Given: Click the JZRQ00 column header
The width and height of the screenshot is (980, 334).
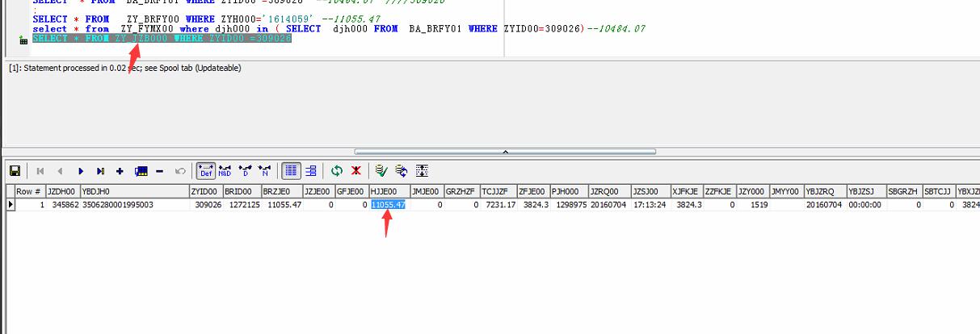Looking at the screenshot, I should (609, 192).
